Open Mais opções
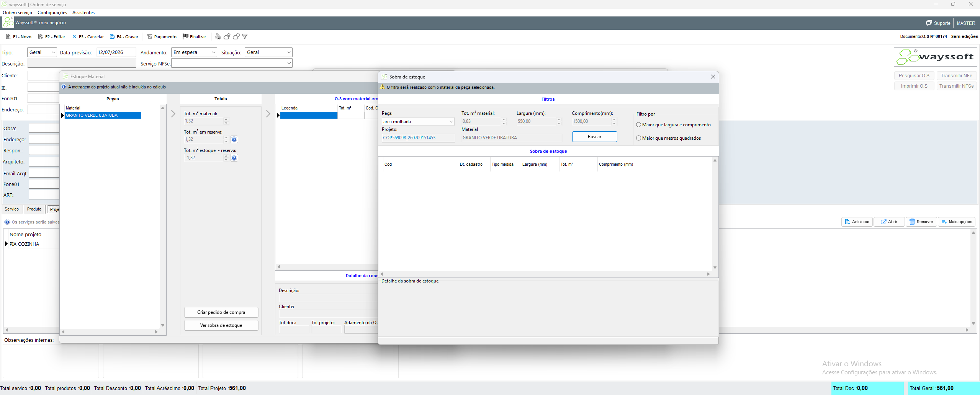The height and width of the screenshot is (395, 980). point(957,222)
